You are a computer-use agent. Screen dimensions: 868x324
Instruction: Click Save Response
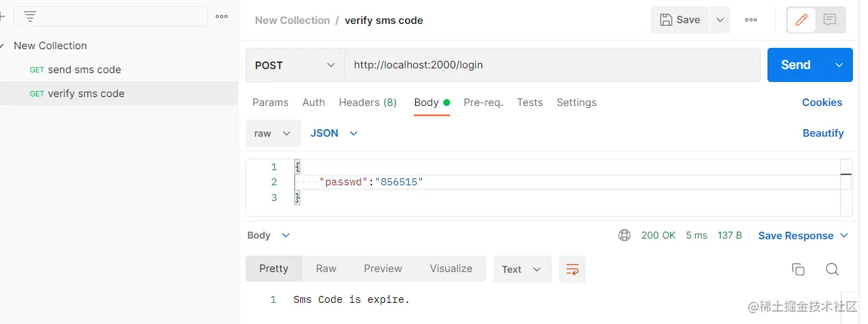tap(795, 236)
